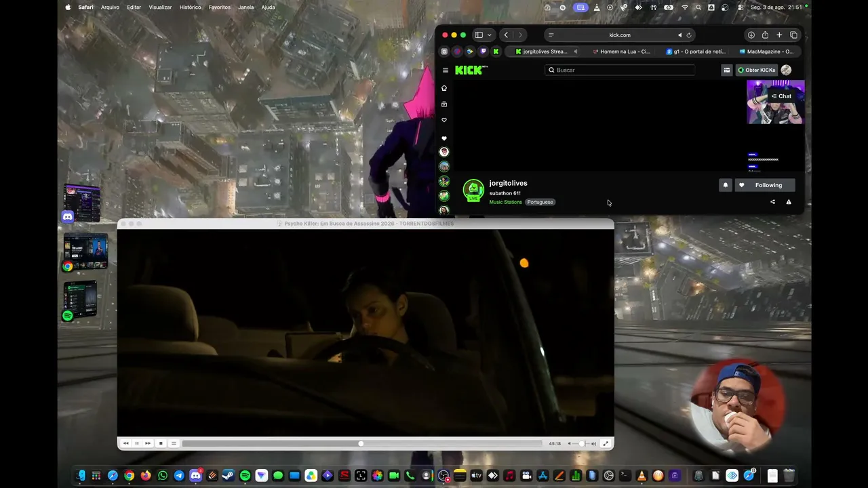Open the Kick sidebar hamburger menu

click(x=446, y=70)
